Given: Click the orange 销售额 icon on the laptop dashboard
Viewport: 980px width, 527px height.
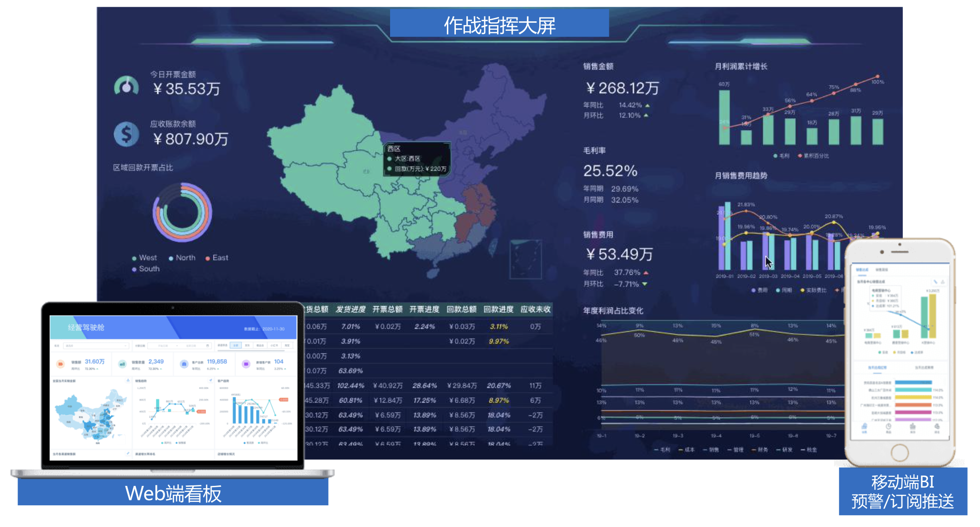Looking at the screenshot, I should 60,364.
